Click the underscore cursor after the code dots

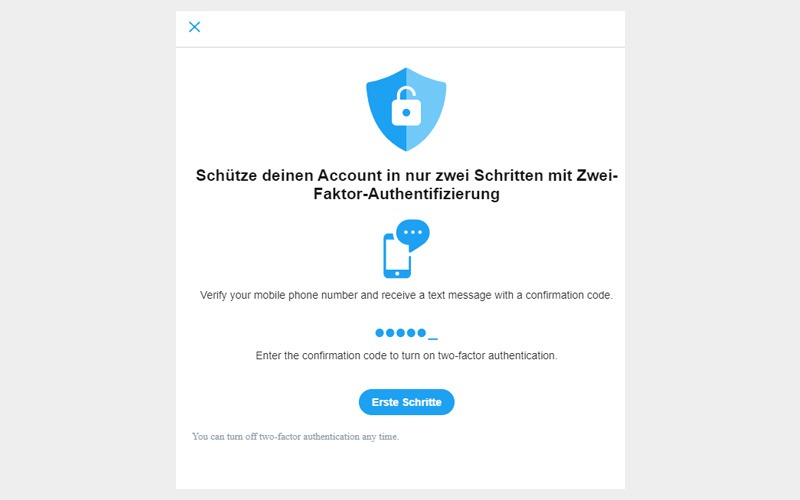433,338
